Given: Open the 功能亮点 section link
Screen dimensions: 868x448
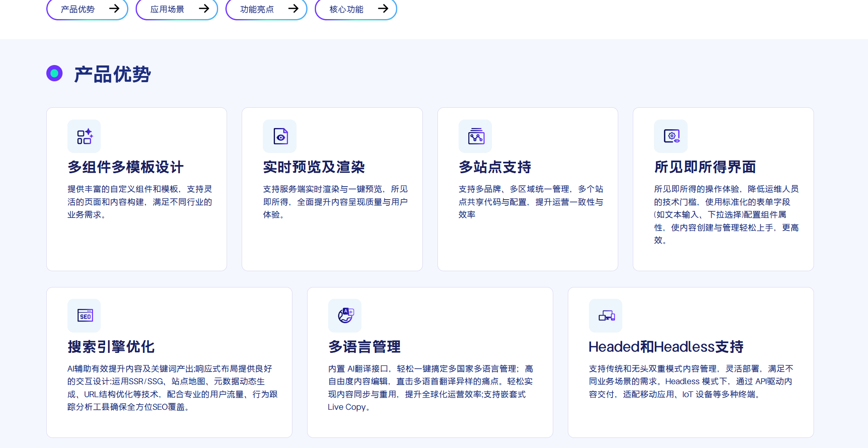Looking at the screenshot, I should point(266,9).
